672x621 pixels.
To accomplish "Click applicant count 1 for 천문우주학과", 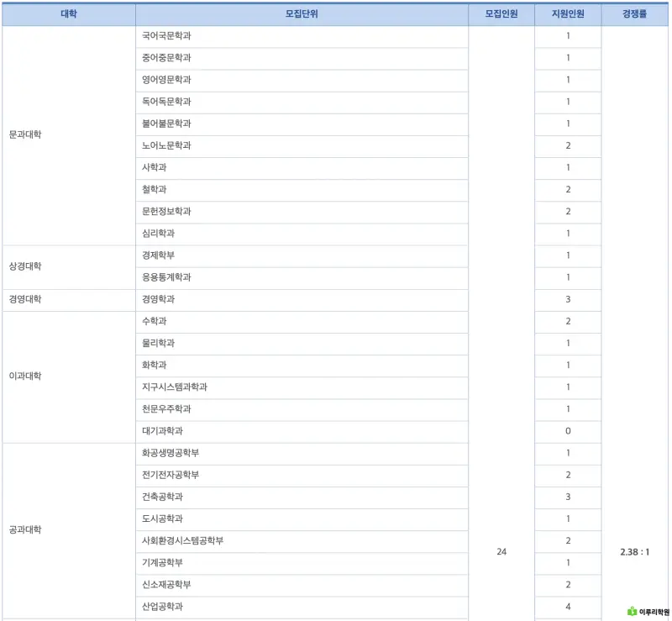I will (x=568, y=409).
